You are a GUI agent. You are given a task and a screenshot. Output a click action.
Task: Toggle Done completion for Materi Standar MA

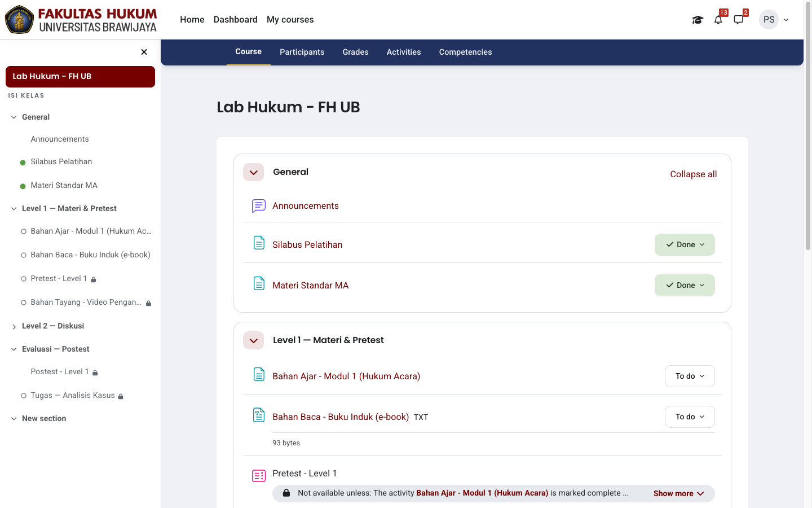pyautogui.click(x=685, y=285)
